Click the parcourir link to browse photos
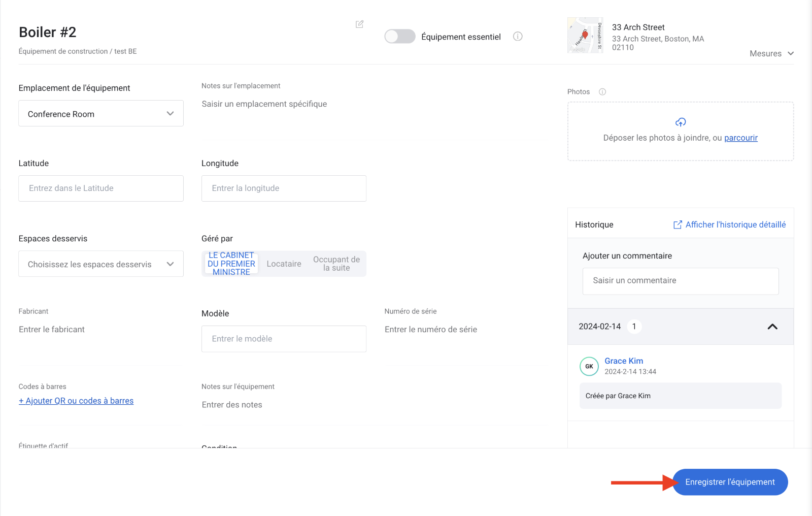The height and width of the screenshot is (516, 812). [x=740, y=138]
